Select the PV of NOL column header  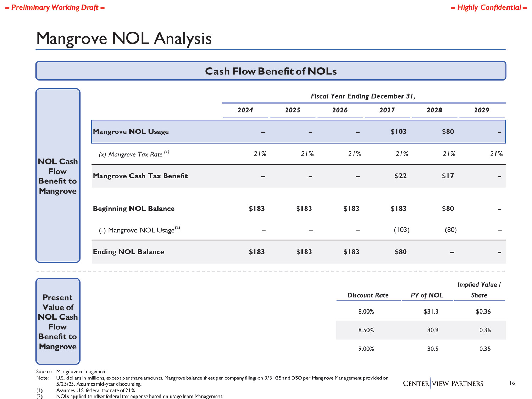coord(427,295)
